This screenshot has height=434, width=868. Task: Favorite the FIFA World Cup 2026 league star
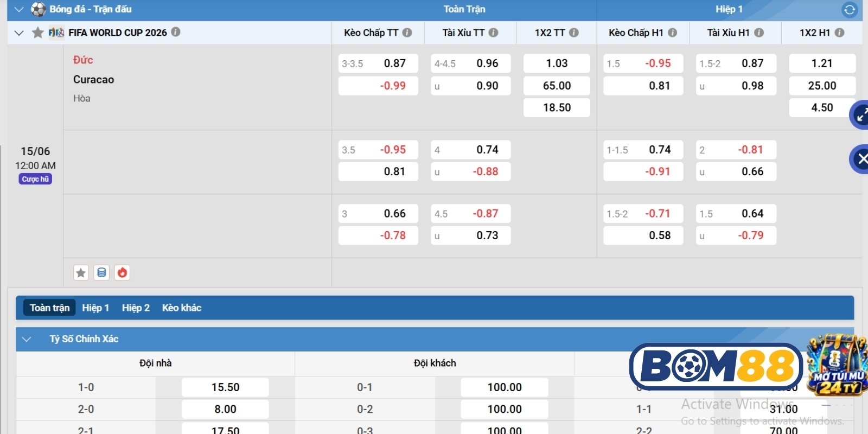37,33
